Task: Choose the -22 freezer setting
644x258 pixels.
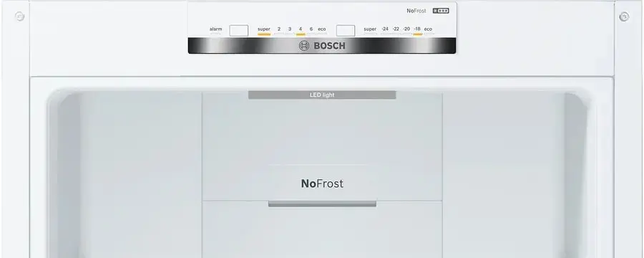Action: point(396,29)
